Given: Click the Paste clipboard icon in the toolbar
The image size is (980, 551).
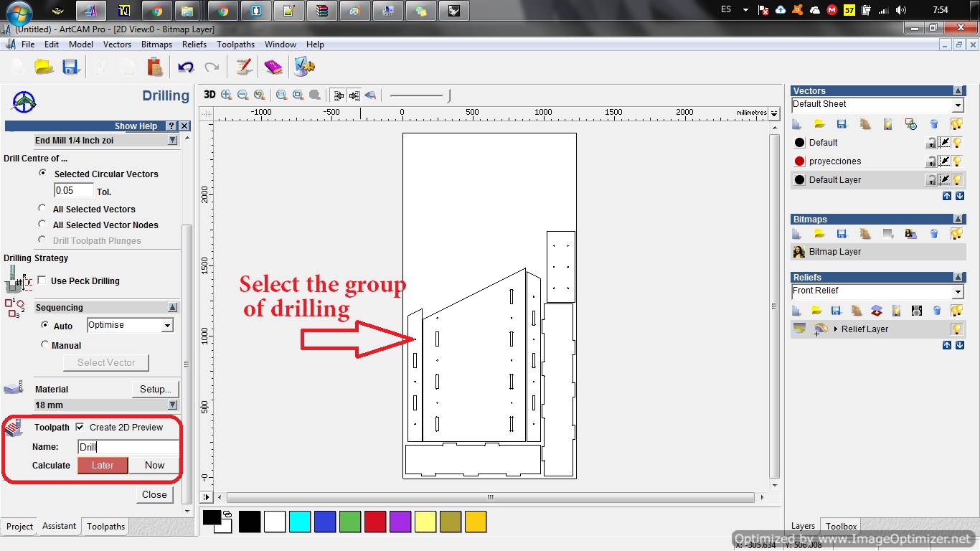Looking at the screenshot, I should [x=154, y=67].
